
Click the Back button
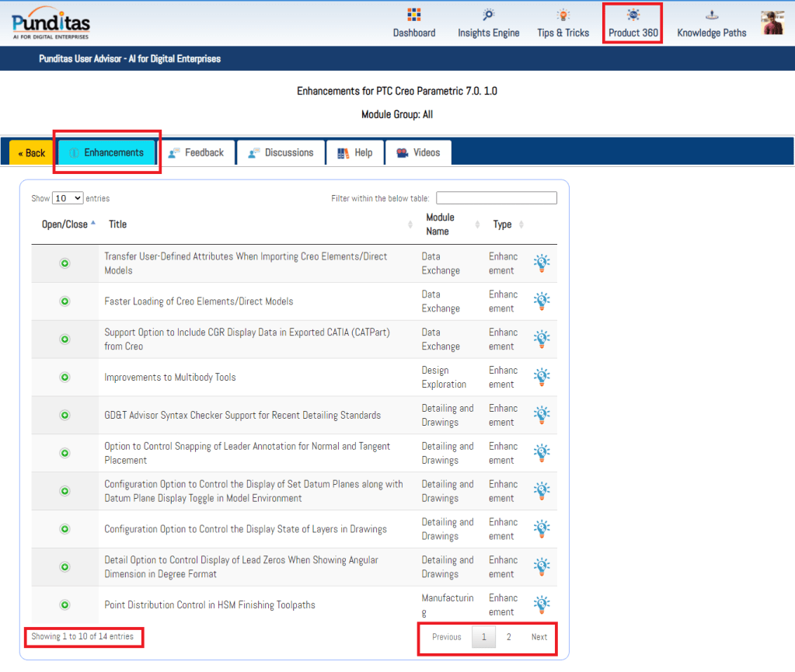click(x=31, y=153)
